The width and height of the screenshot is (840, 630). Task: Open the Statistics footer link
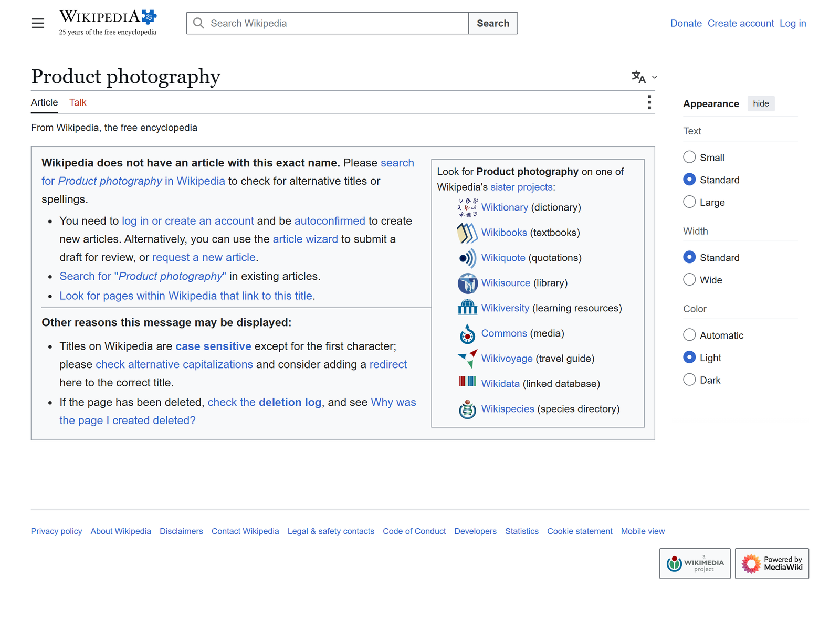click(522, 531)
